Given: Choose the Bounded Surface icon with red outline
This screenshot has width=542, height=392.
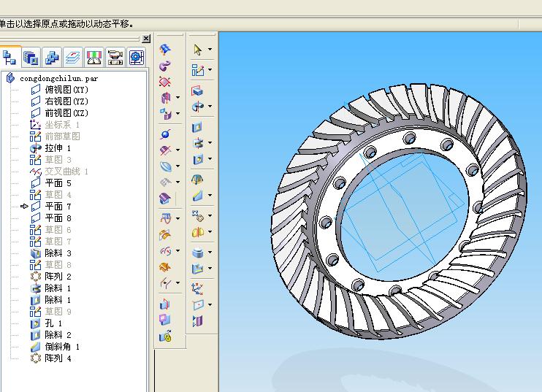Looking at the screenshot, I should tap(165, 82).
